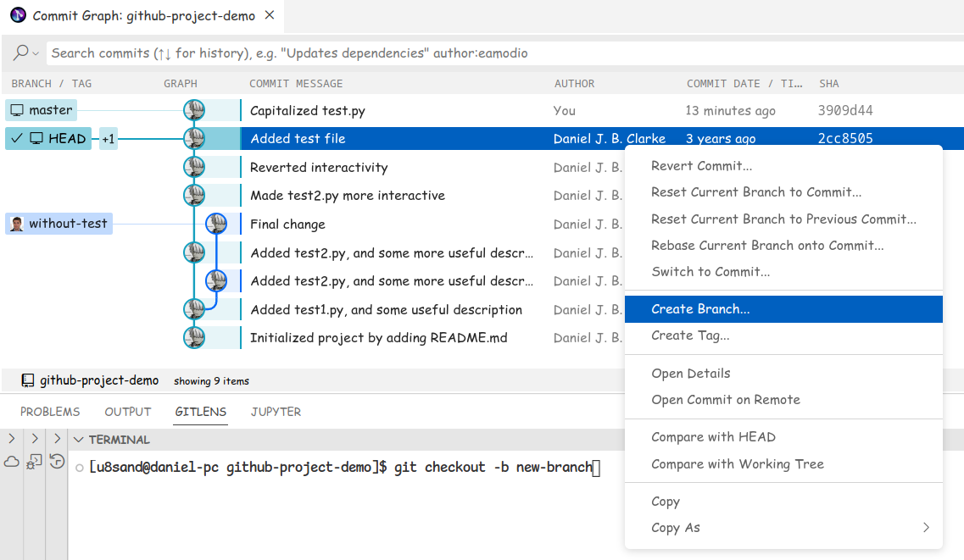Screen dimensions: 964x560
Task: Click Revert Commit... in the context menu
Action: click(701, 166)
